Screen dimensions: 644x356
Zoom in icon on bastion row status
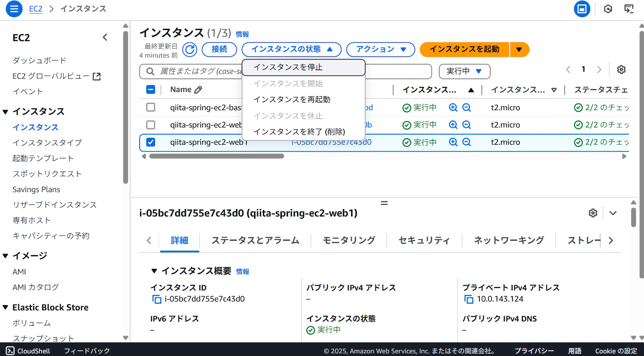(x=453, y=108)
